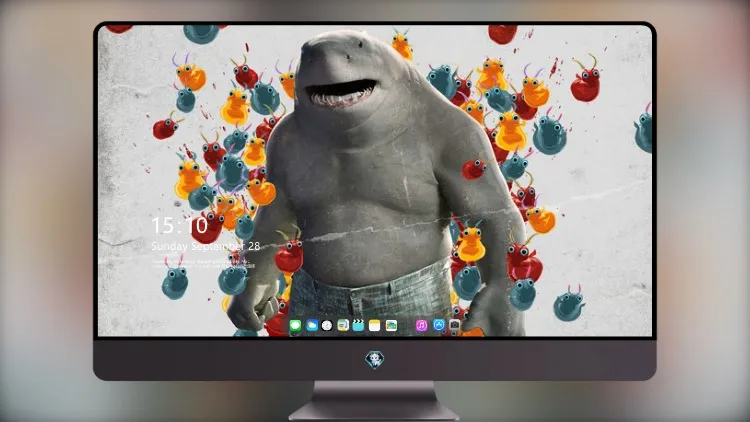
Task: Open the Camera app in dock
Action: pos(454,325)
